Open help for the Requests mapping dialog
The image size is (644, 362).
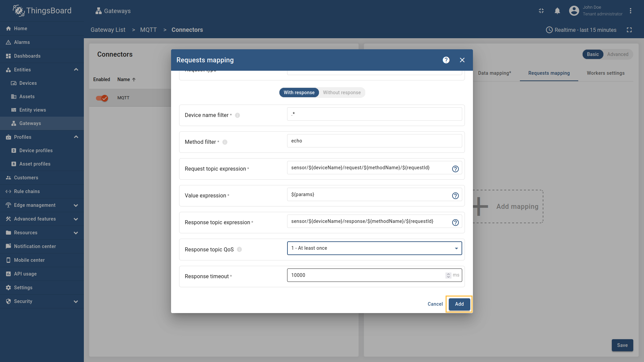click(x=446, y=60)
